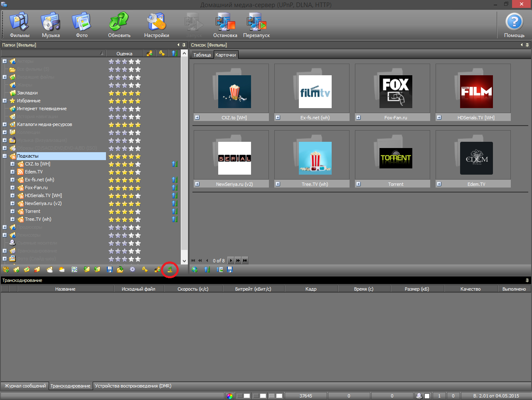The width and height of the screenshot is (532, 400).
Task: Expand the Избранные folder
Action: 5,101
